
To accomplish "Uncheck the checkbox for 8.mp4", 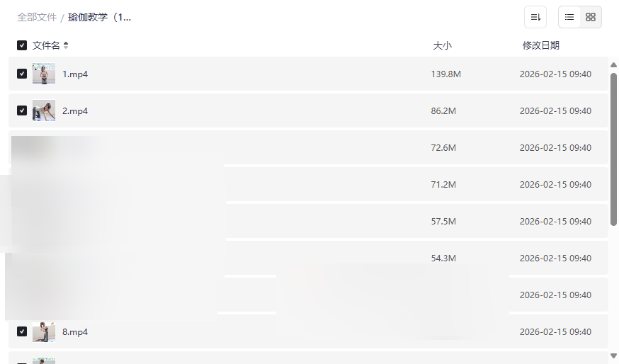I will [x=22, y=331].
